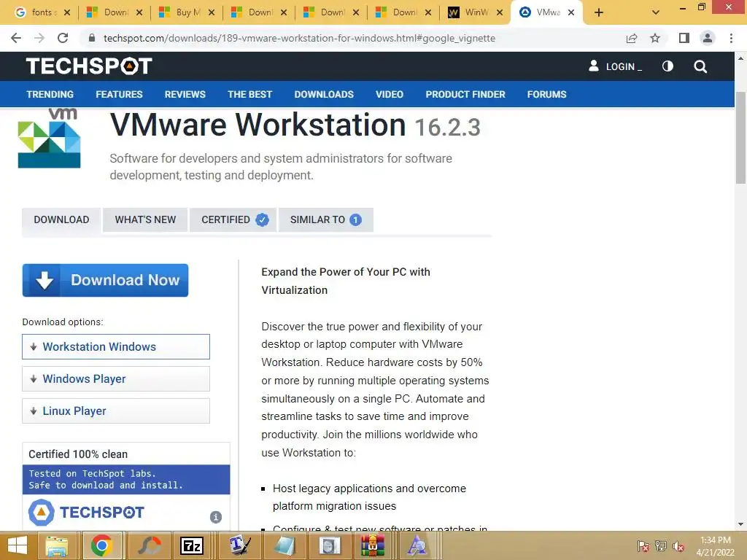Choose Windows Player download option
The image size is (747, 560).
(116, 378)
